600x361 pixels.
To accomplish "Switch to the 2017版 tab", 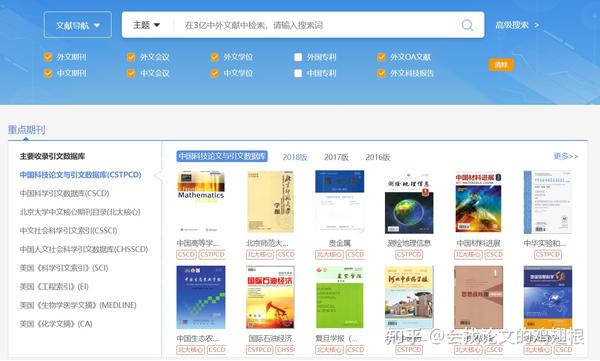I will (336, 157).
